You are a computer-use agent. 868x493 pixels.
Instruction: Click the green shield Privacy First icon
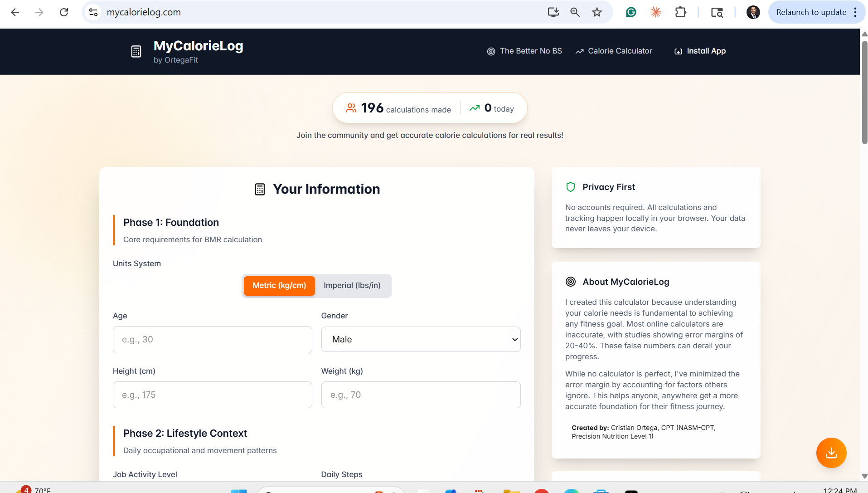coord(571,187)
